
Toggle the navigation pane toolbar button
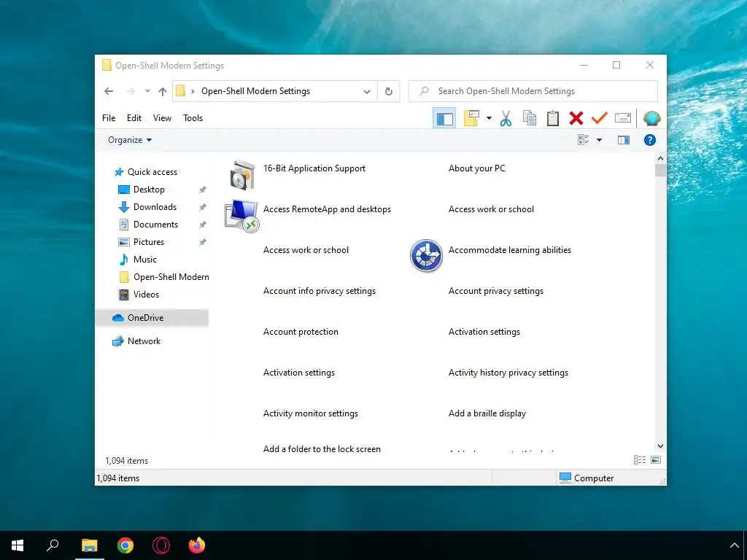pyautogui.click(x=444, y=118)
